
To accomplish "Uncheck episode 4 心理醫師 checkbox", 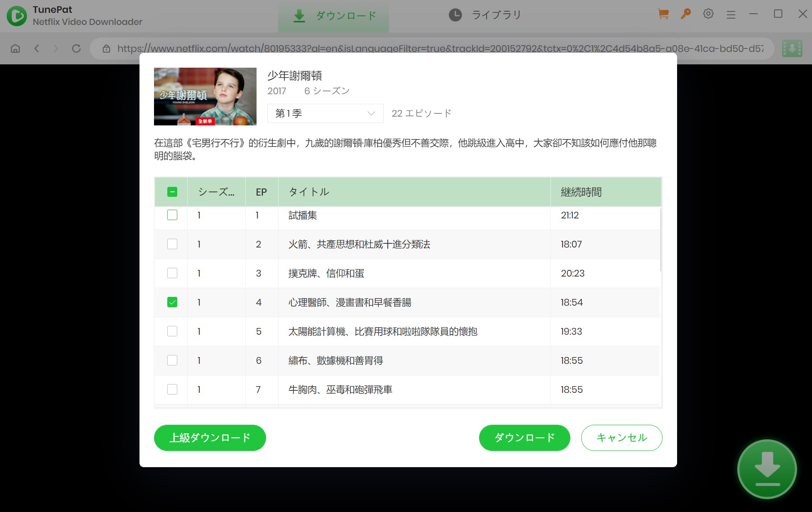I will pyautogui.click(x=172, y=302).
